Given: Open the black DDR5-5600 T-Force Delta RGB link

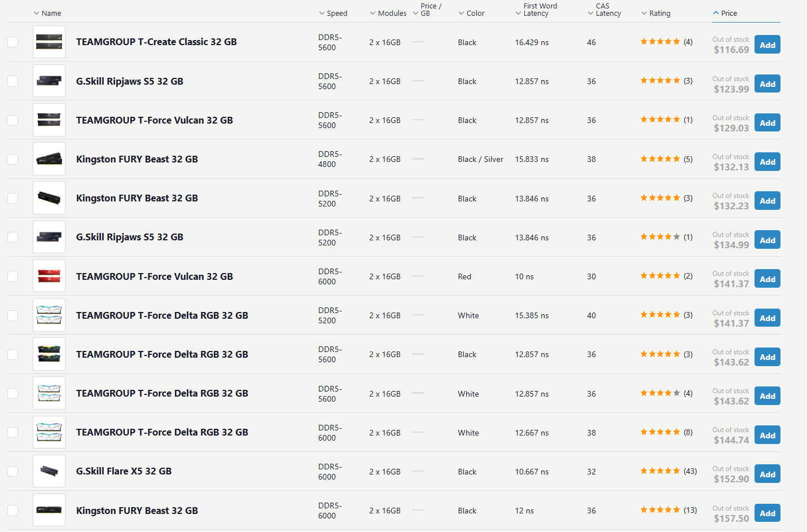Looking at the screenshot, I should click(162, 354).
